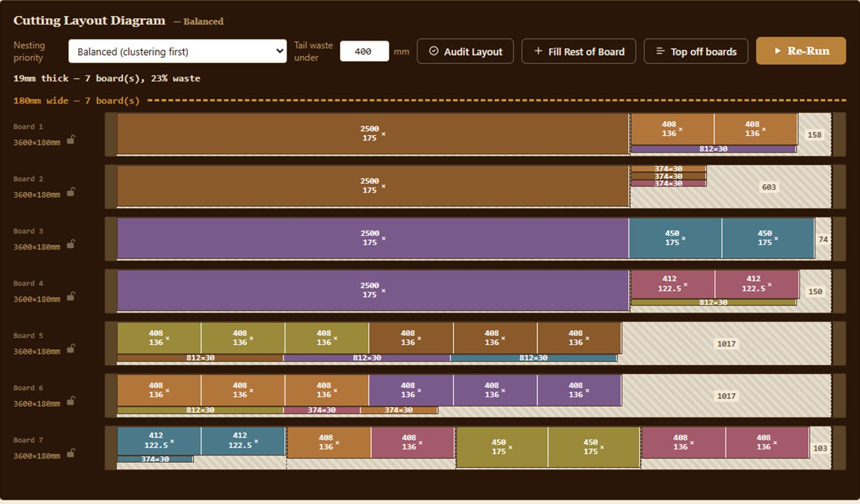Select the teal 374×30 strip on Board 7
This screenshot has height=504, width=860.
pyautogui.click(x=155, y=459)
